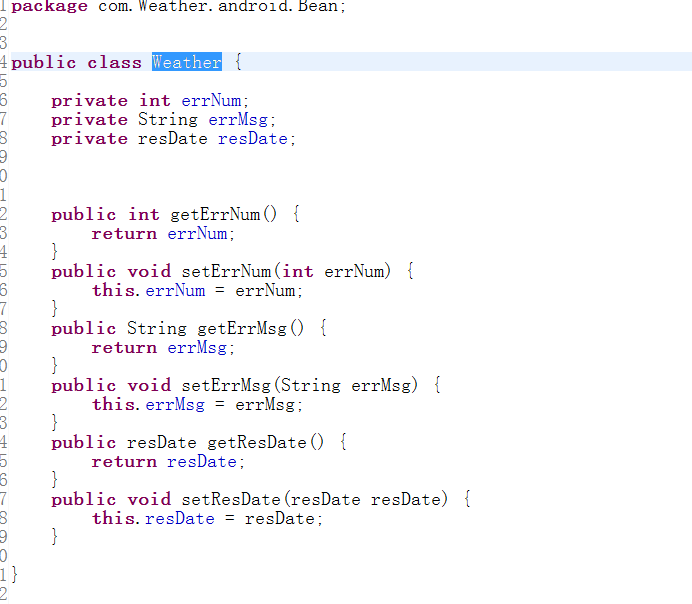This screenshot has height=604, width=692.
Task: Click the 'String errMsg' parameter in setErrMsg
Action: coord(348,385)
